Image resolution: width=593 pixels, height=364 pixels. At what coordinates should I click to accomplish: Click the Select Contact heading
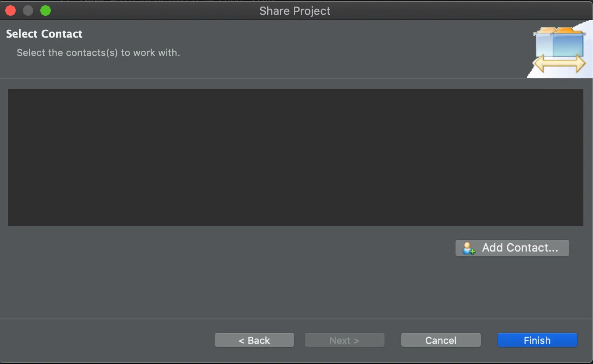point(44,34)
